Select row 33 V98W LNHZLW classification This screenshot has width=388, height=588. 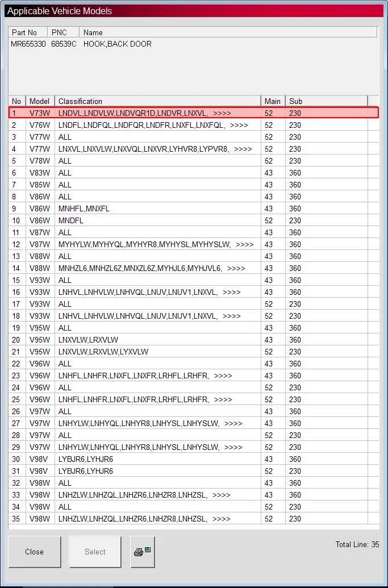tap(194, 495)
